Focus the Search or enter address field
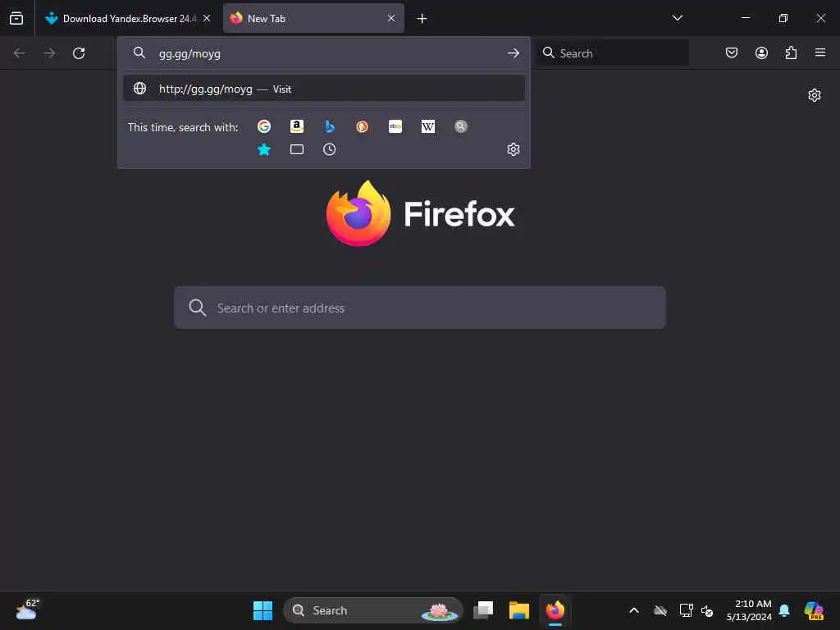Image resolution: width=840 pixels, height=630 pixels. click(420, 308)
